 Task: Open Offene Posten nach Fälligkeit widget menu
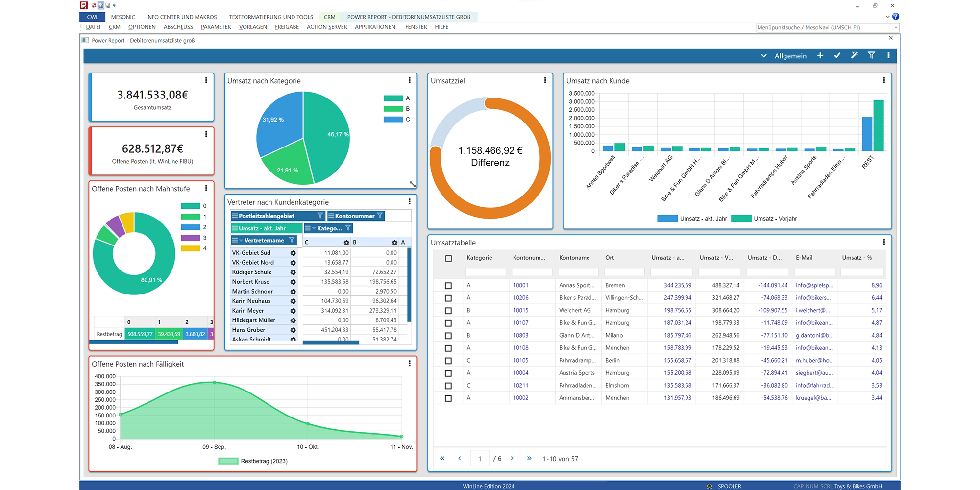(x=410, y=364)
